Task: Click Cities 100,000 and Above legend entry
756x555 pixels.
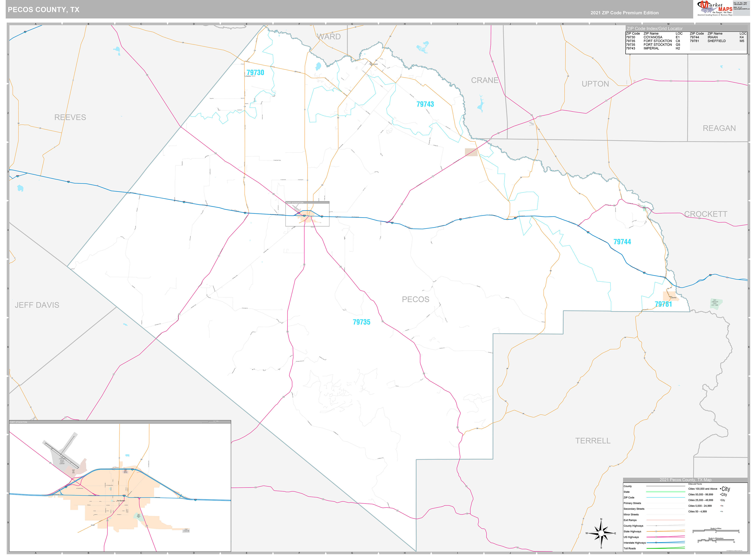Action: [703, 489]
